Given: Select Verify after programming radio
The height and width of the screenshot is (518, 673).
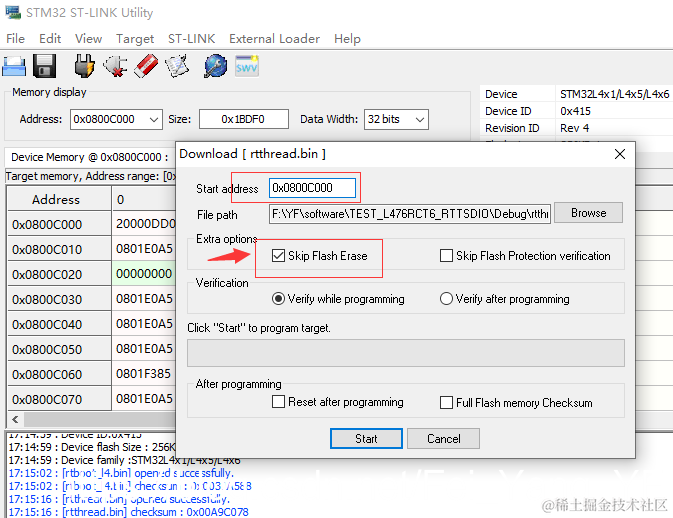Looking at the screenshot, I should click(446, 299).
